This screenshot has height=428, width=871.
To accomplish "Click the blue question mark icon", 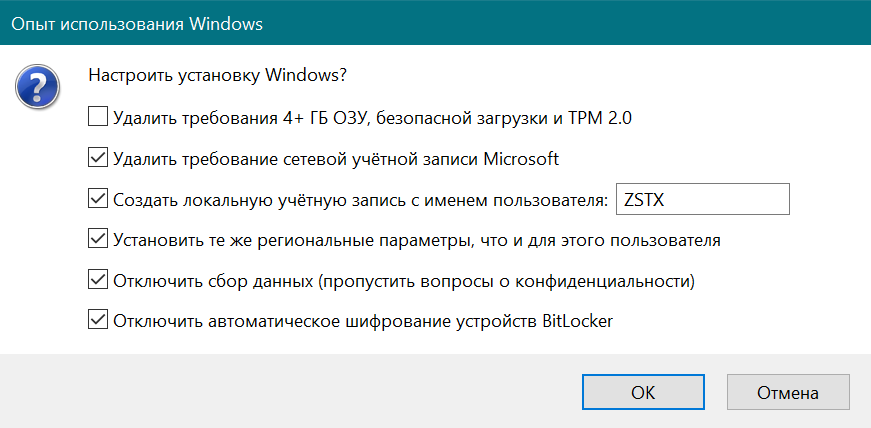I will coord(33,87).
